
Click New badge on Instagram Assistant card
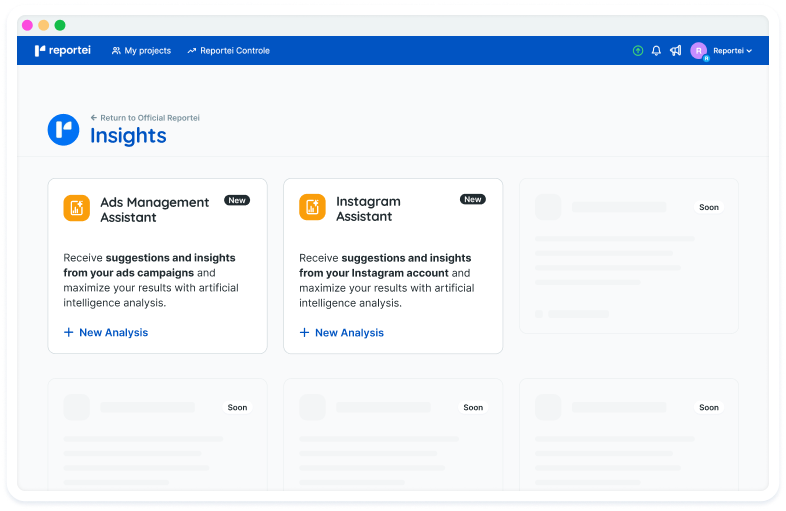[473, 199]
